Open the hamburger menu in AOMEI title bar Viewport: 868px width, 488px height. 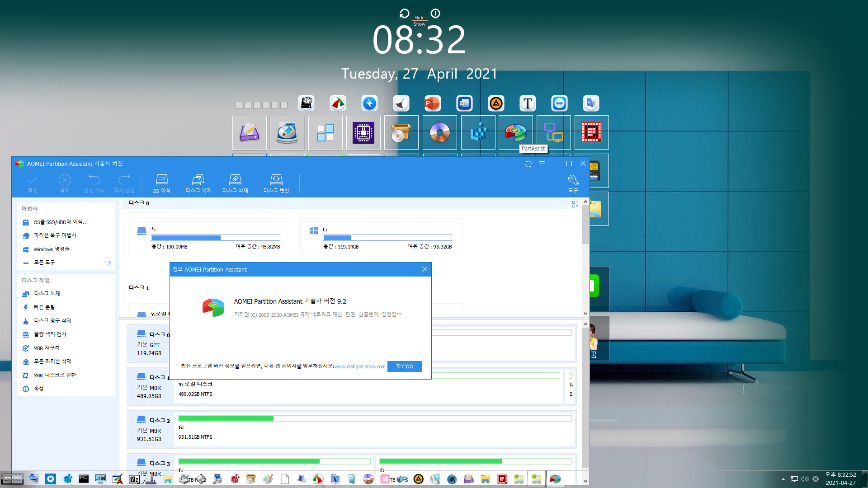tap(542, 164)
